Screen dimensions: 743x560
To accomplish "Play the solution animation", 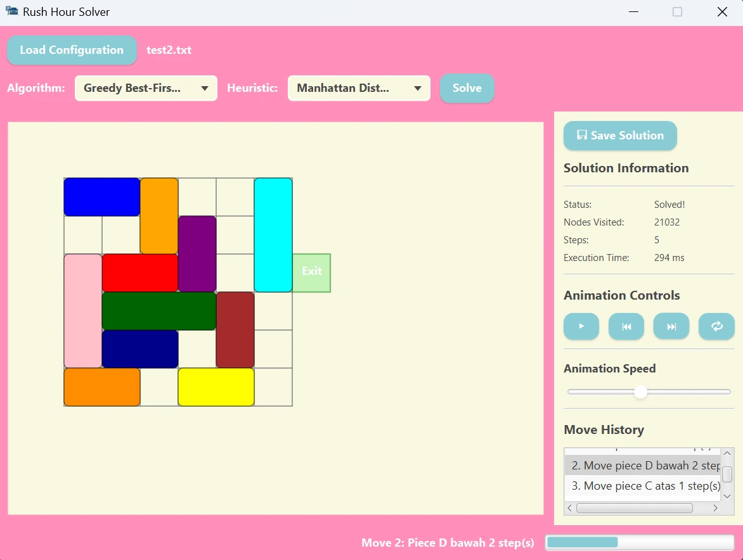I will 581,326.
